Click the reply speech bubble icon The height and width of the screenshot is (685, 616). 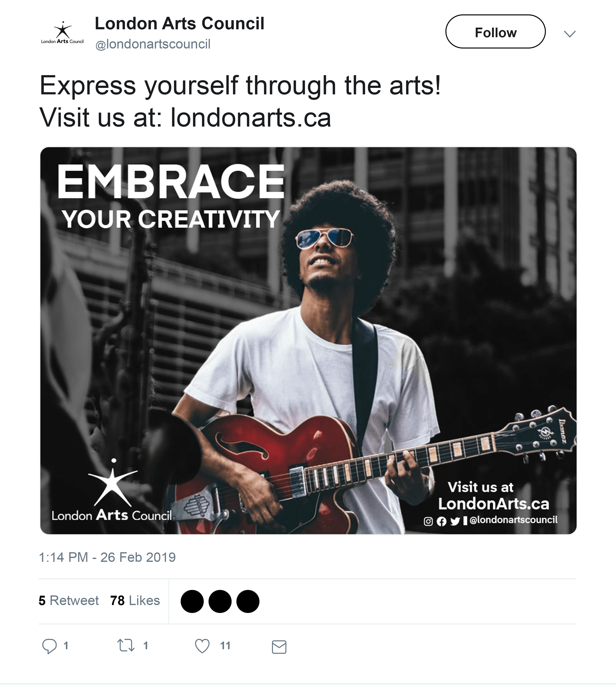[49, 646]
